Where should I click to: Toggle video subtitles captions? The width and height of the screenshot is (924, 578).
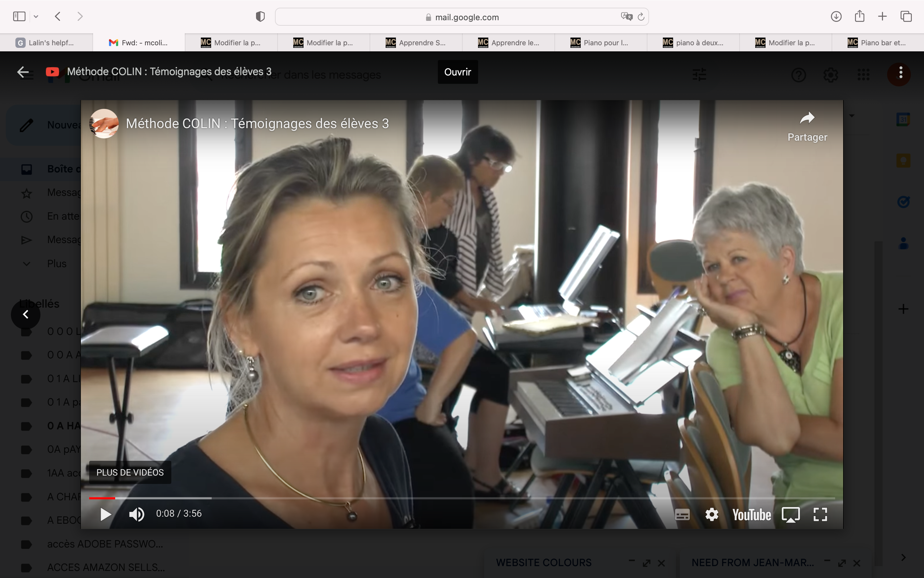[682, 514]
